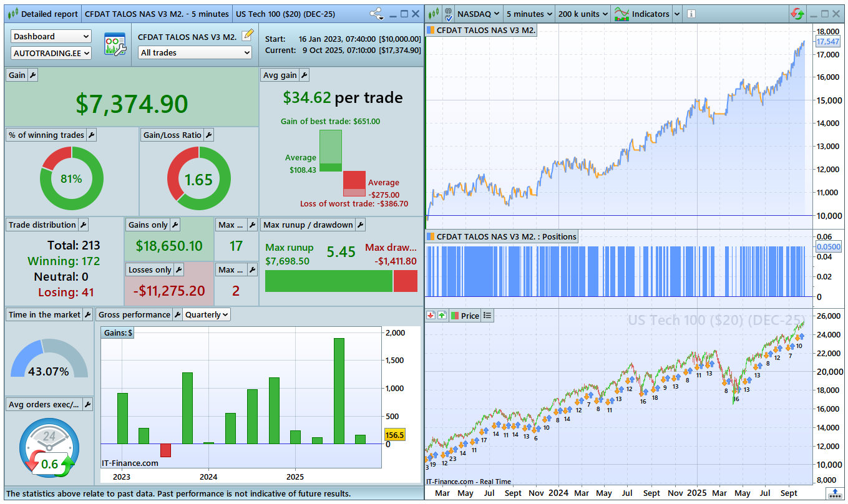The height and width of the screenshot is (504, 848).
Task: Click the green up arrow in Price panel
Action: [442, 316]
